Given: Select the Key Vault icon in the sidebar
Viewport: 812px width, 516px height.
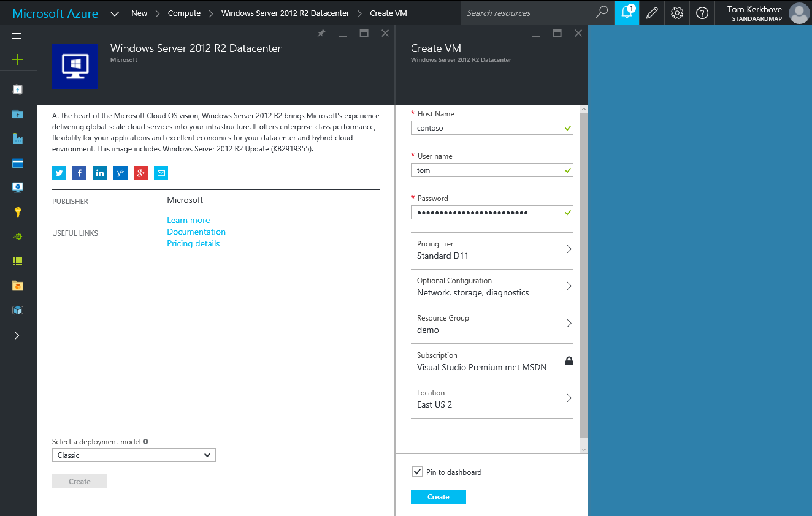Looking at the screenshot, I should tap(17, 211).
